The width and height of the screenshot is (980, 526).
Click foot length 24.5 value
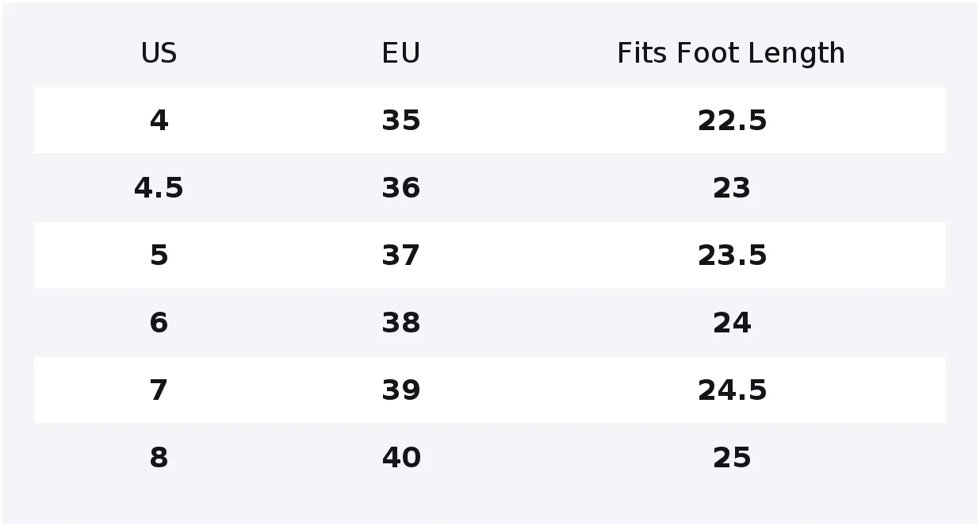[x=732, y=390]
